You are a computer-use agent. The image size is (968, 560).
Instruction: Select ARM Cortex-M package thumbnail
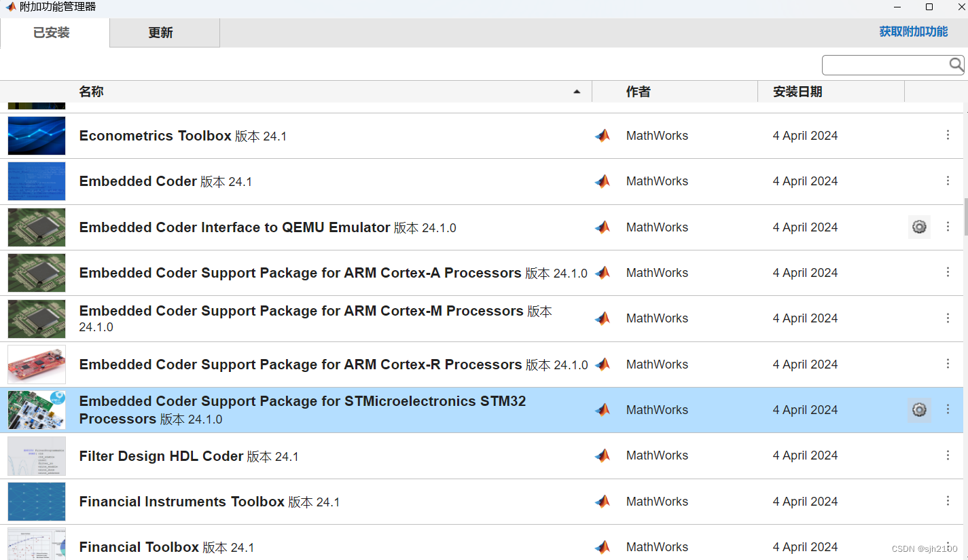click(37, 318)
